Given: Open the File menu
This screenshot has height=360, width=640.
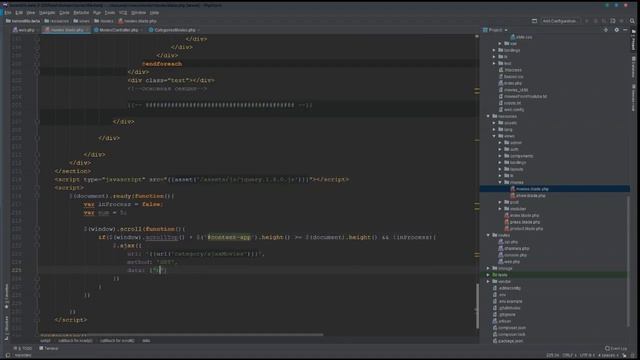Looking at the screenshot, I should (x=8, y=13).
